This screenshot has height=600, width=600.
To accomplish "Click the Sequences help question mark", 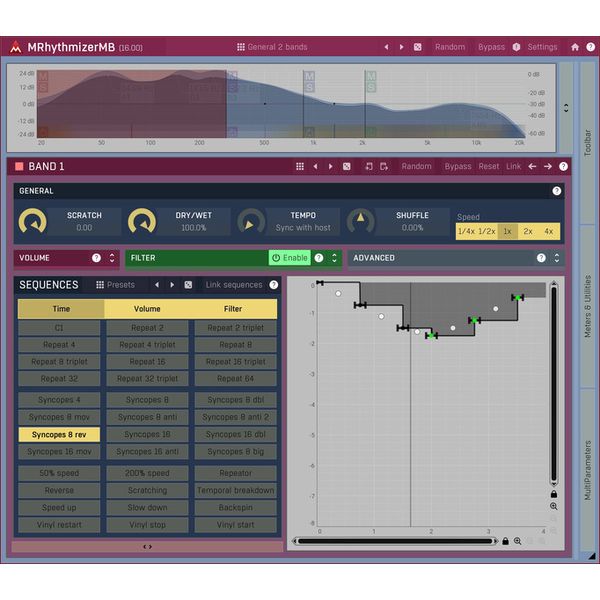I will 273,285.
